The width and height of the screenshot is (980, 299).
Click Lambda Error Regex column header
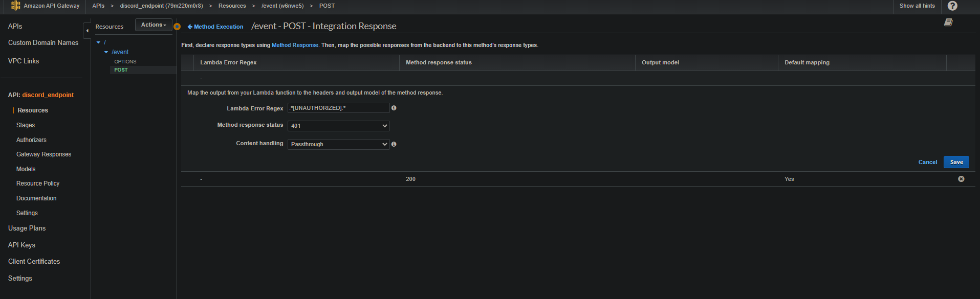[x=228, y=62]
